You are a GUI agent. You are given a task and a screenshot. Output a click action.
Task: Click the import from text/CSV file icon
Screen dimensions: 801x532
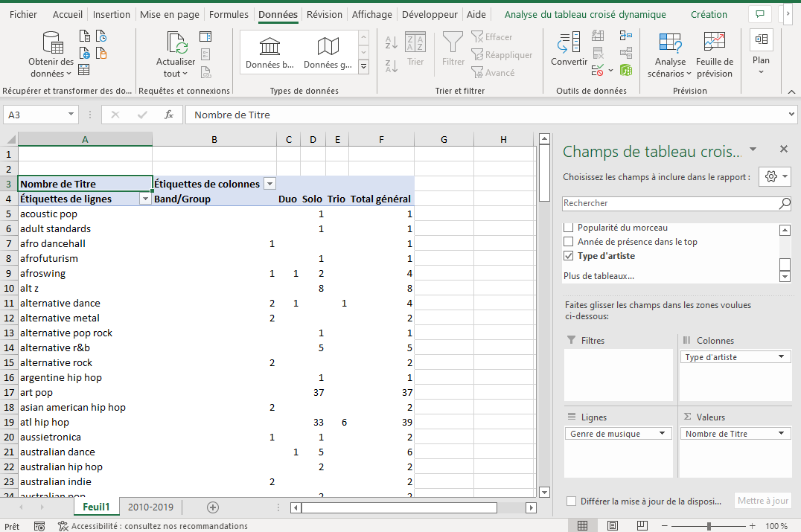(85, 36)
